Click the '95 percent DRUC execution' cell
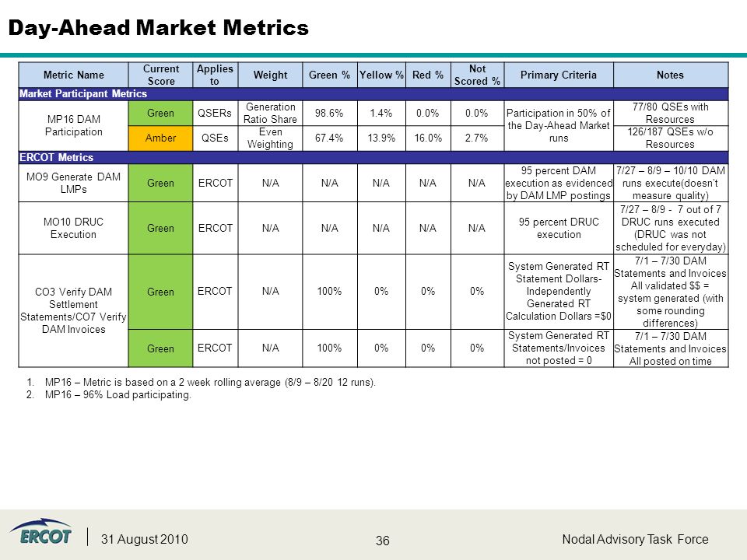Screen dimensions: 747x560 tap(559, 228)
